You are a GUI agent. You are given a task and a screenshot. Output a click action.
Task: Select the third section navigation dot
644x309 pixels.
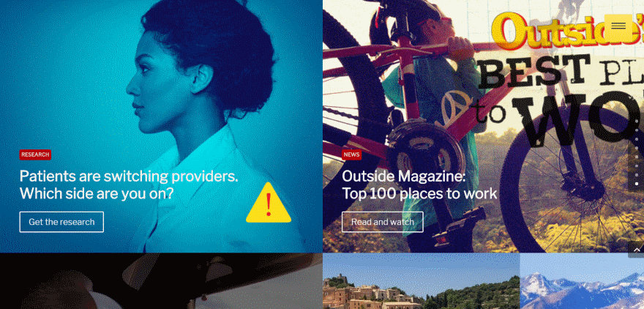coord(637,139)
